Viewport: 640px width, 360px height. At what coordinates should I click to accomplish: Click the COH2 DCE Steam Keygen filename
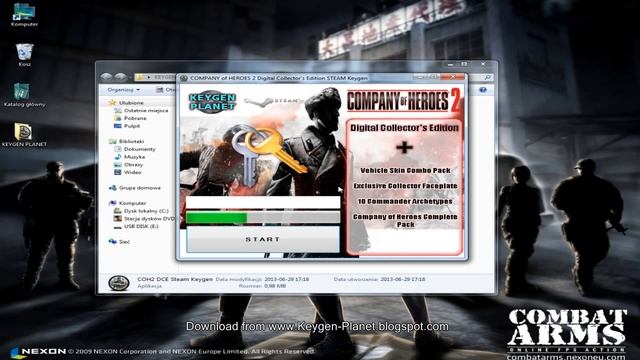point(175,279)
